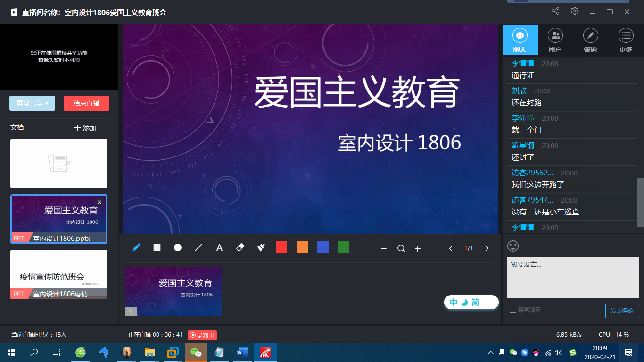The width and height of the screenshot is (644, 362).
Task: Switch to the 用户 tab
Action: point(555,41)
